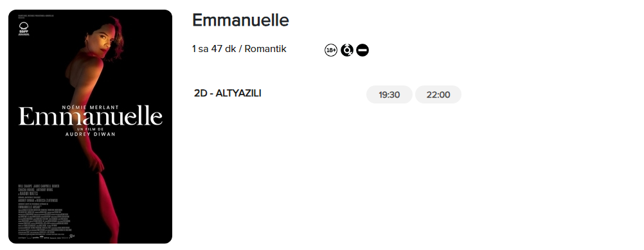Click the cast credits block on poster

(39, 190)
